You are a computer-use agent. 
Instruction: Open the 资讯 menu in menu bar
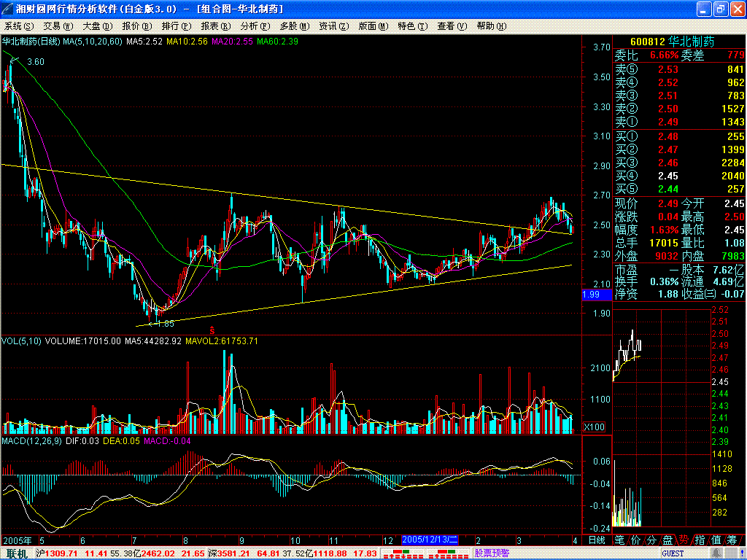[x=333, y=26]
